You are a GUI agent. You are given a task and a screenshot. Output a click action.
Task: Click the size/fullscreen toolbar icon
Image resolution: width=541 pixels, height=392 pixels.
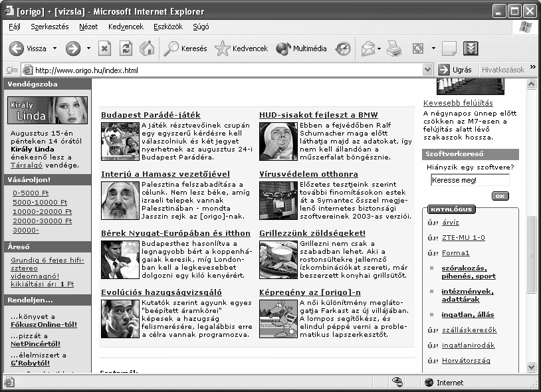[418, 49]
